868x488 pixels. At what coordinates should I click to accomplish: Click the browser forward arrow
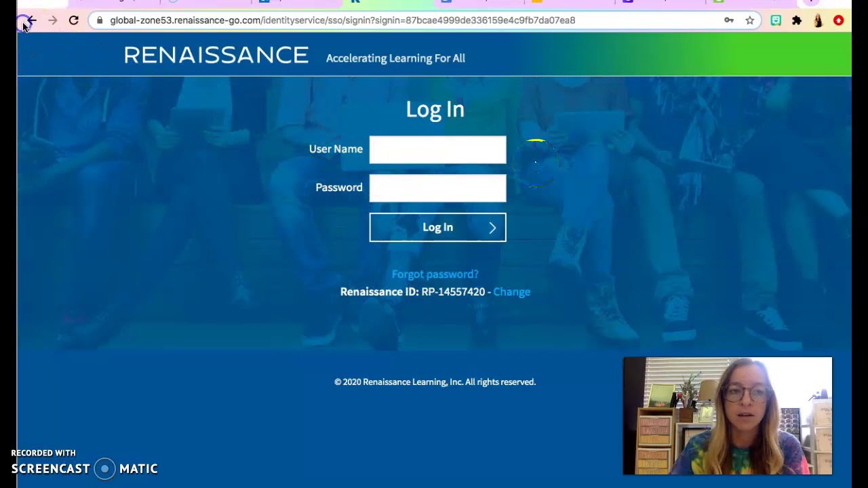coord(52,20)
